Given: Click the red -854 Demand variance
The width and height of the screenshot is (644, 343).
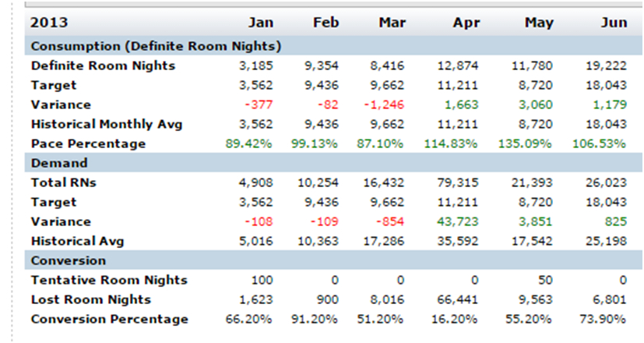Looking at the screenshot, I should [x=391, y=221].
